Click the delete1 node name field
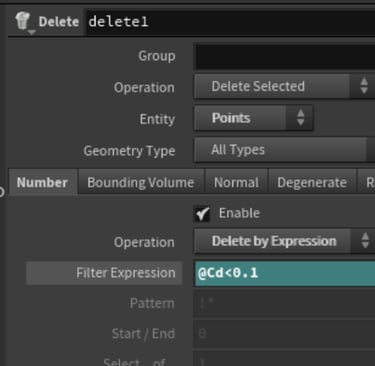 [230, 22]
